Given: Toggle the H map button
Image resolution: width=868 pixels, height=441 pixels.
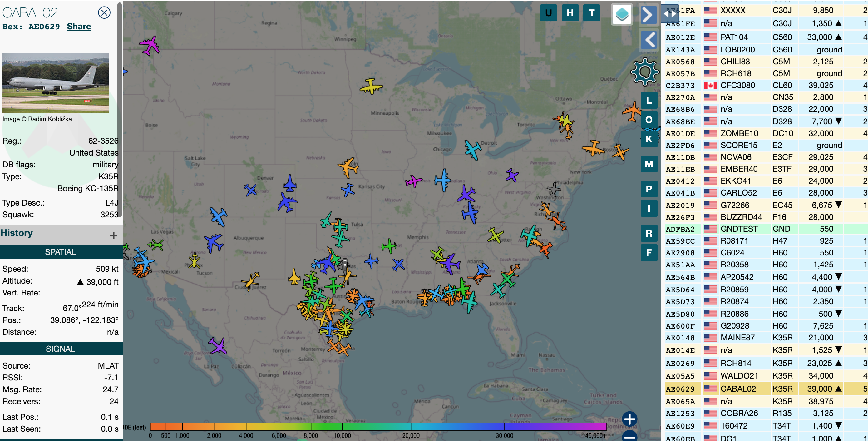Looking at the screenshot, I should click(x=570, y=13).
